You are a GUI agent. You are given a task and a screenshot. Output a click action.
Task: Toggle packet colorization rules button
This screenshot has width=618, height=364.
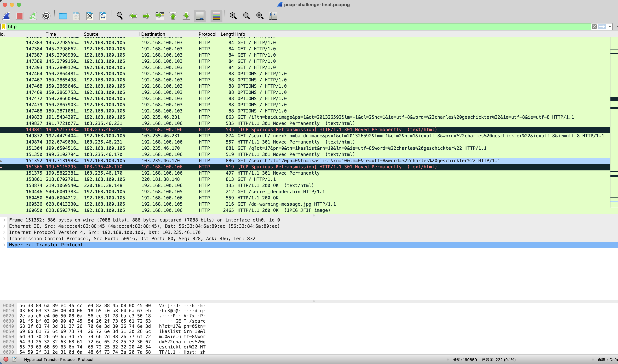tap(216, 16)
